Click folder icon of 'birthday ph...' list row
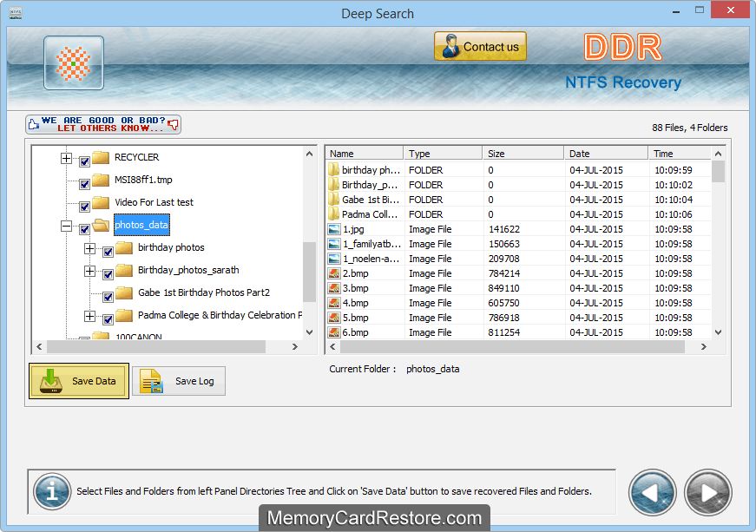Image resolution: width=756 pixels, height=532 pixels. [x=333, y=169]
